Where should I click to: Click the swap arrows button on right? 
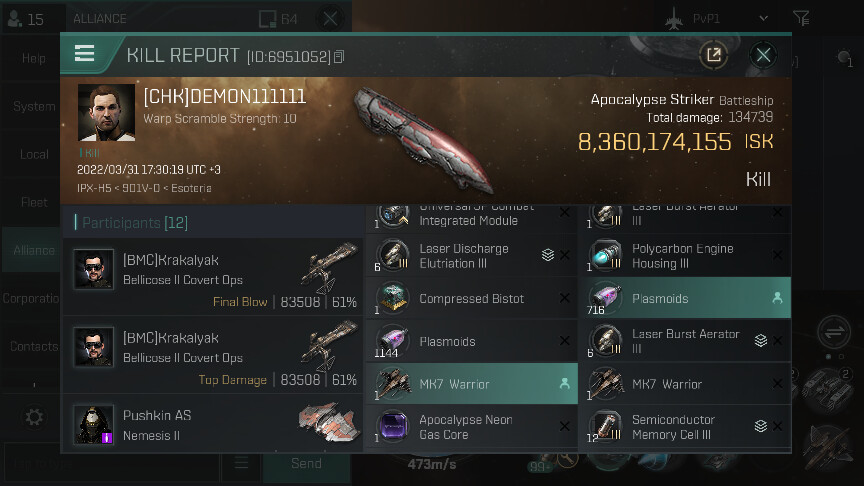834,332
